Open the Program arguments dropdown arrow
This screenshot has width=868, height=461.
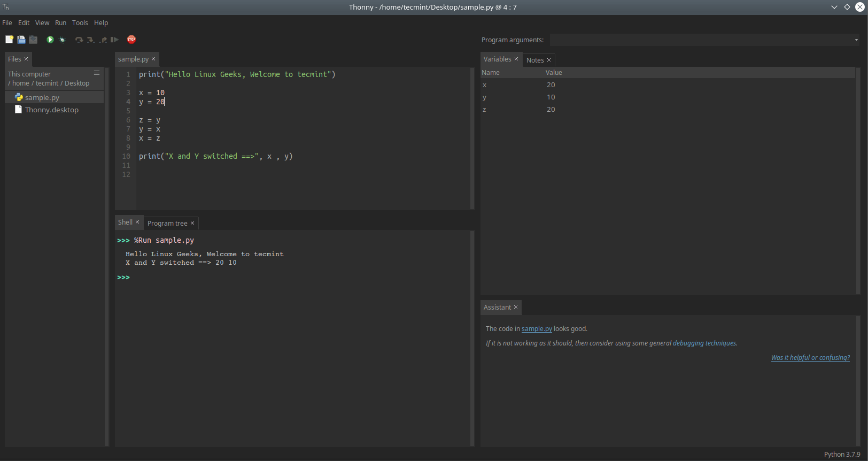[856, 40]
